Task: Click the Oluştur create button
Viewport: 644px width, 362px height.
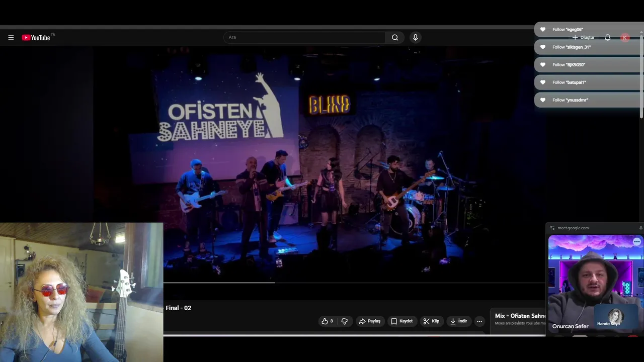Action: point(584,37)
